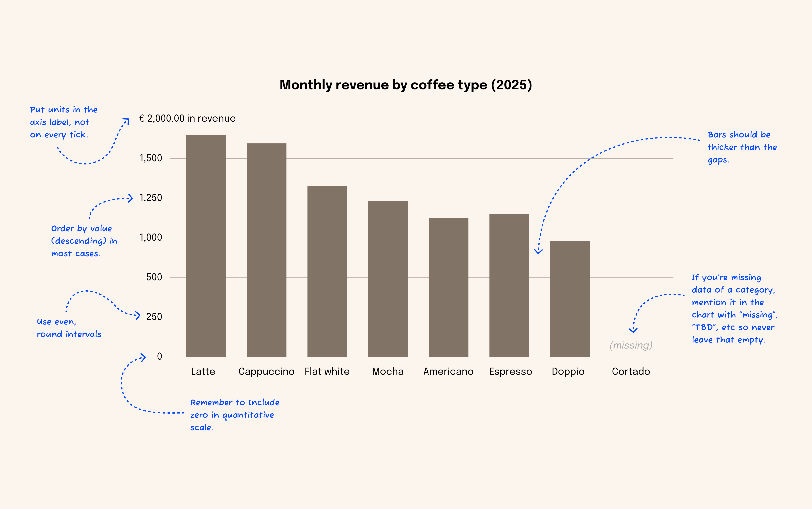Select the 1,250 y-axis tick label
The width and height of the screenshot is (812, 509).
click(x=151, y=198)
